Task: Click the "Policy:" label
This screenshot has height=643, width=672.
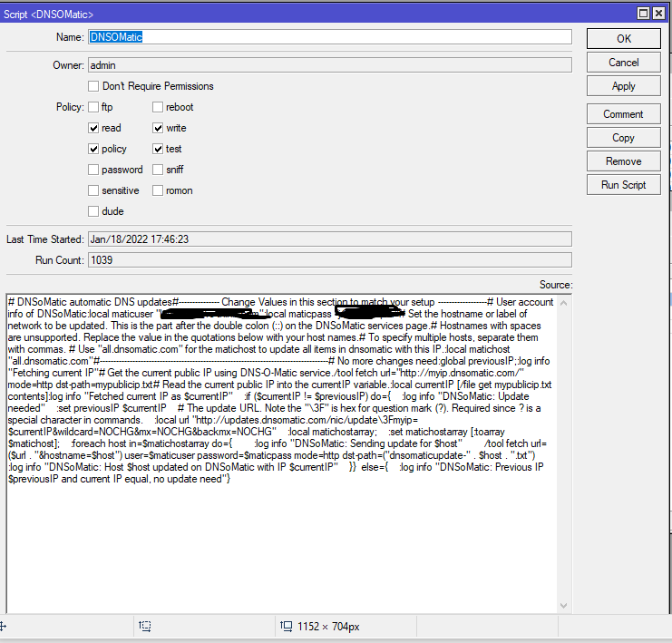Action: click(70, 107)
